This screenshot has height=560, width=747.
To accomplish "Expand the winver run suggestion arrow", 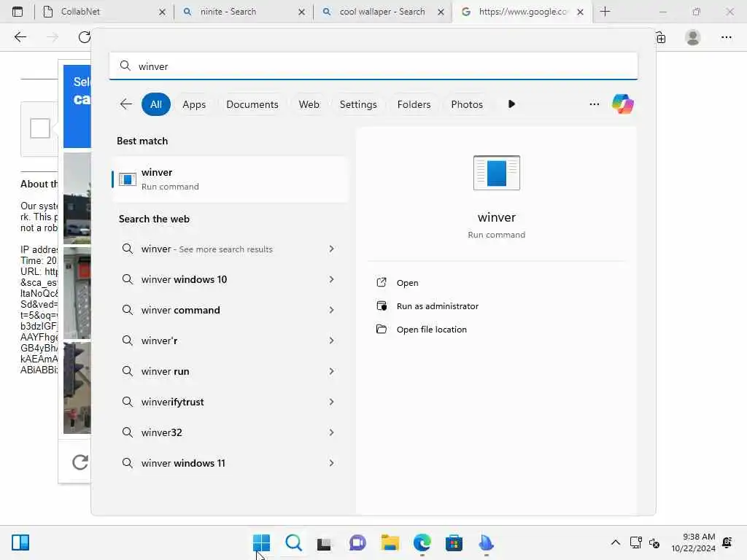I will [331, 371].
